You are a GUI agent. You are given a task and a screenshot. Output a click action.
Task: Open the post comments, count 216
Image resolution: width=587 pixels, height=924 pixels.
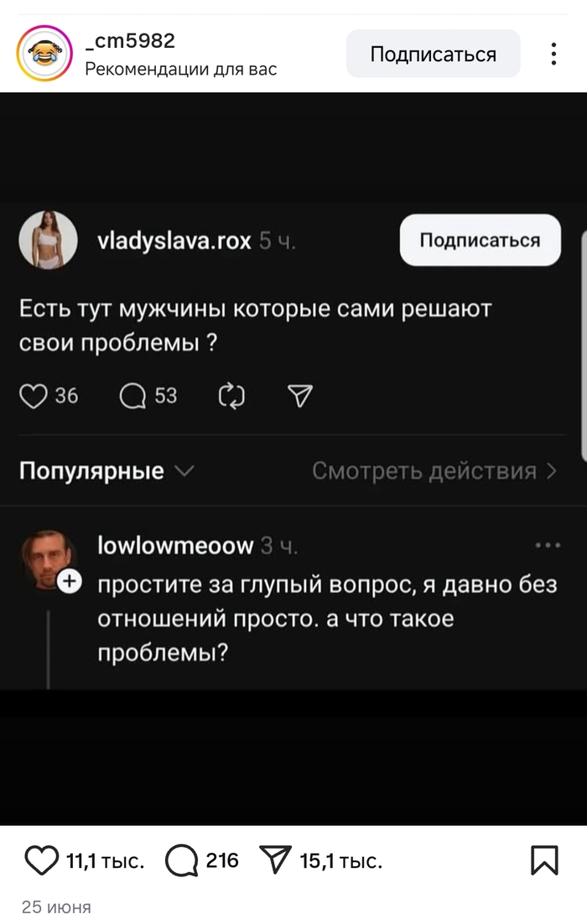point(181,860)
